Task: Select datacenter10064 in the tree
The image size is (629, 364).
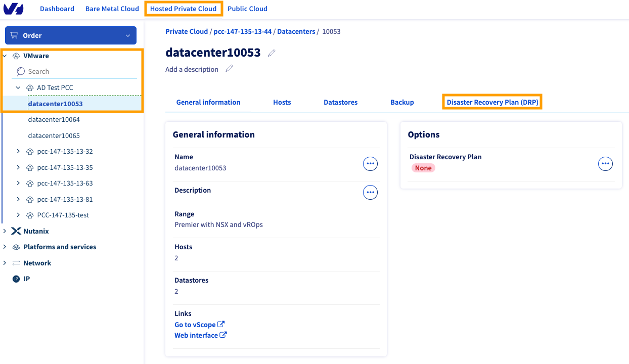Action: [x=54, y=120]
